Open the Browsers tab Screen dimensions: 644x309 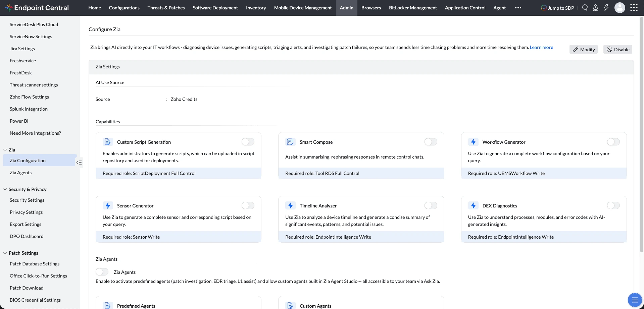[371, 8]
